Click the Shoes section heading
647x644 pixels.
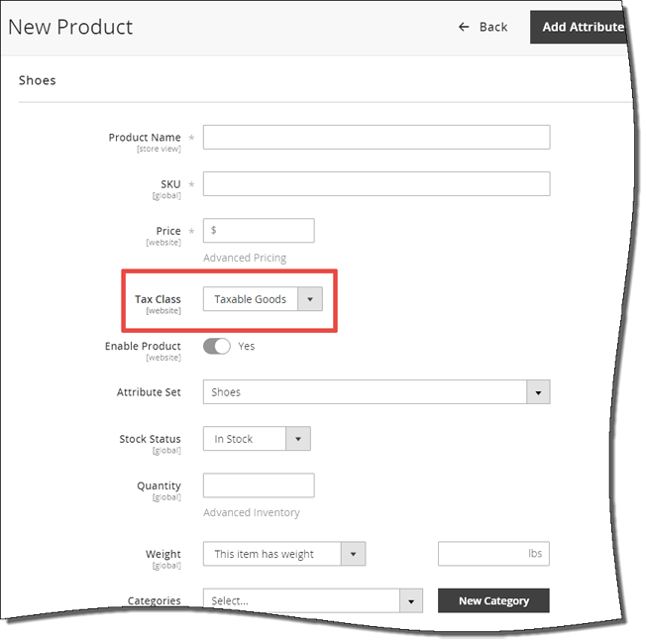coord(37,80)
